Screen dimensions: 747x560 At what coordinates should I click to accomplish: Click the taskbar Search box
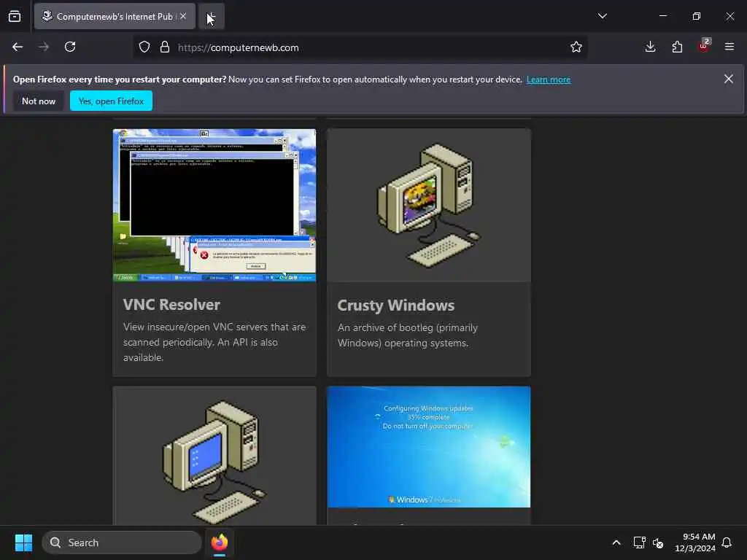click(x=122, y=542)
